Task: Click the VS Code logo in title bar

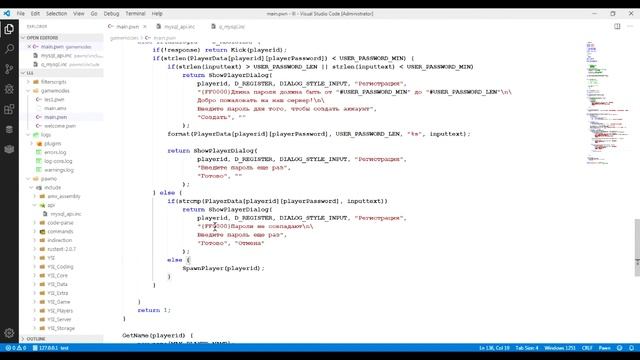Action: point(7,13)
